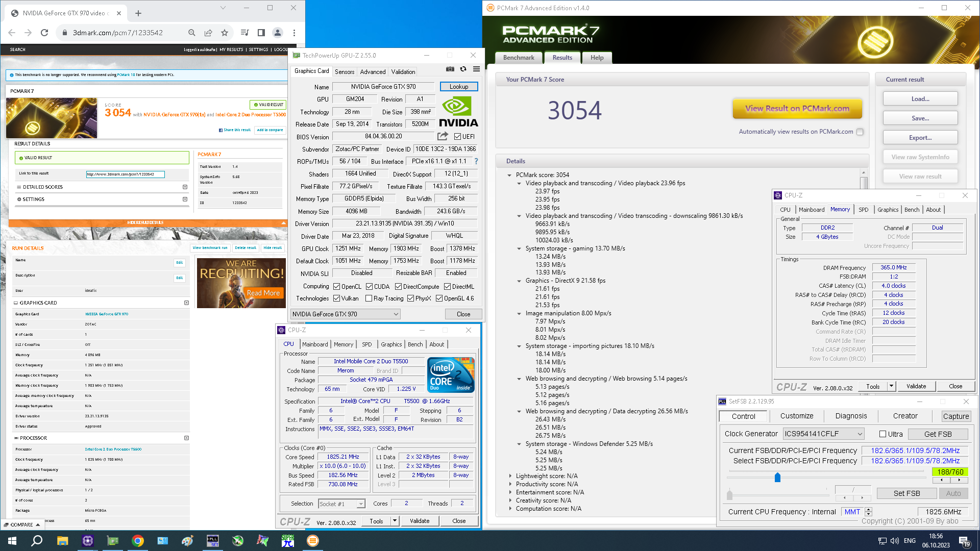The width and height of the screenshot is (980, 551).
Task: Collapse PCMark score 3054 tree node
Action: [509, 175]
